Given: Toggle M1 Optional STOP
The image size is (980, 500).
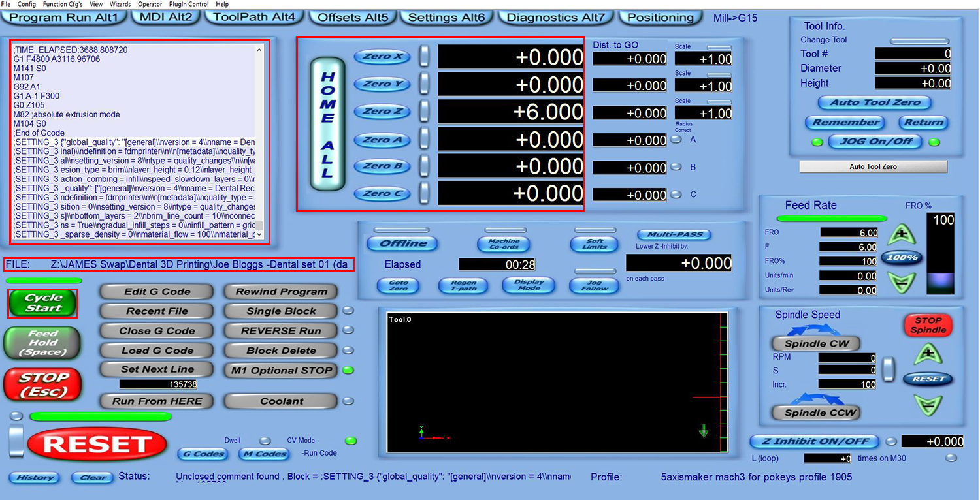Looking at the screenshot, I should [281, 370].
